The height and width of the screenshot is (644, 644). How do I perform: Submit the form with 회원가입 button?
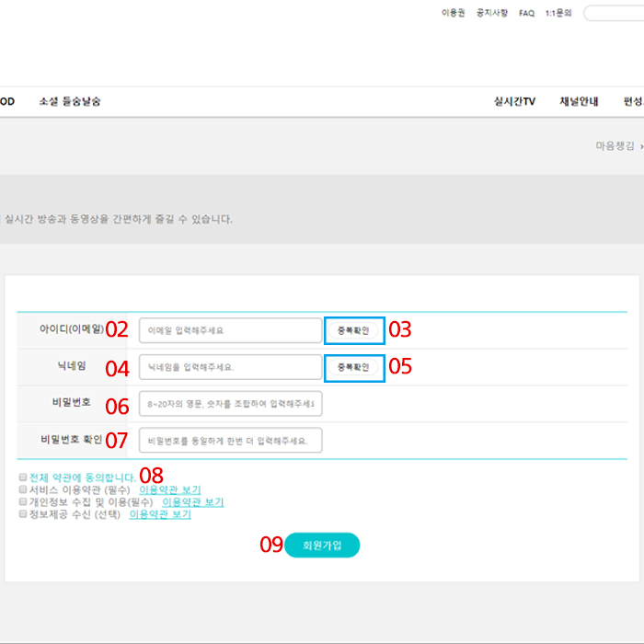click(322, 546)
